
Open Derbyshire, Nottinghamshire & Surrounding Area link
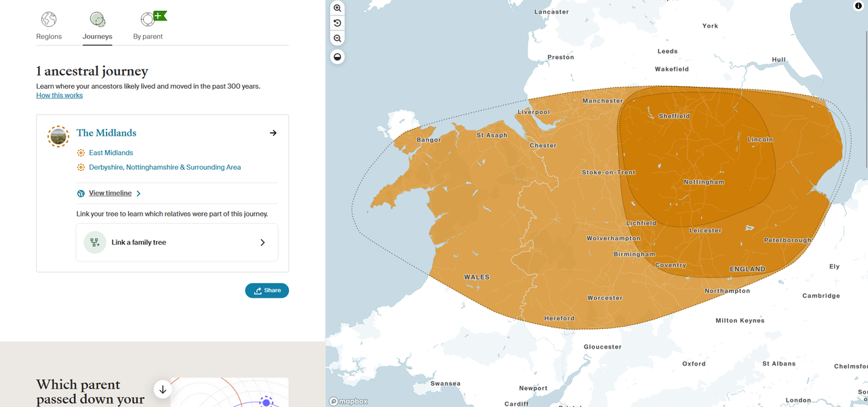point(165,167)
